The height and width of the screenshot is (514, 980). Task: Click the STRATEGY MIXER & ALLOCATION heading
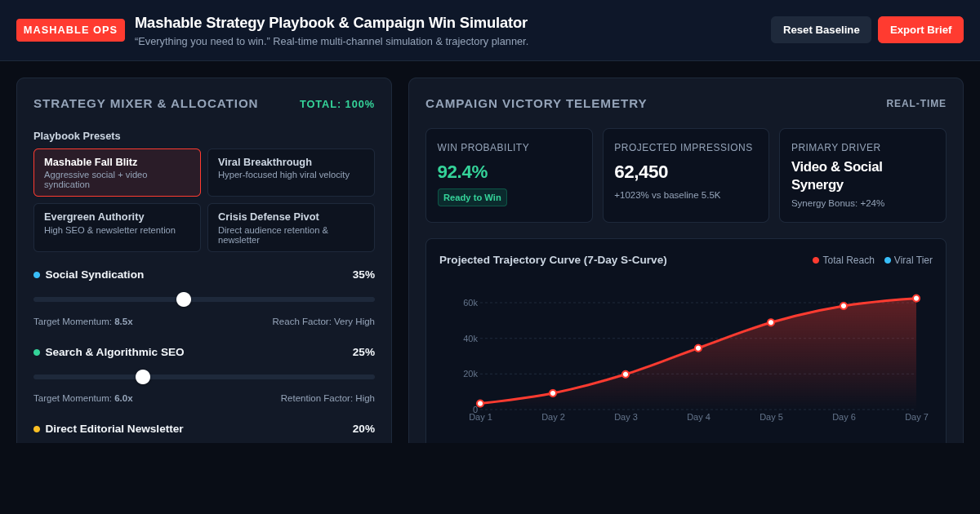[145, 104]
